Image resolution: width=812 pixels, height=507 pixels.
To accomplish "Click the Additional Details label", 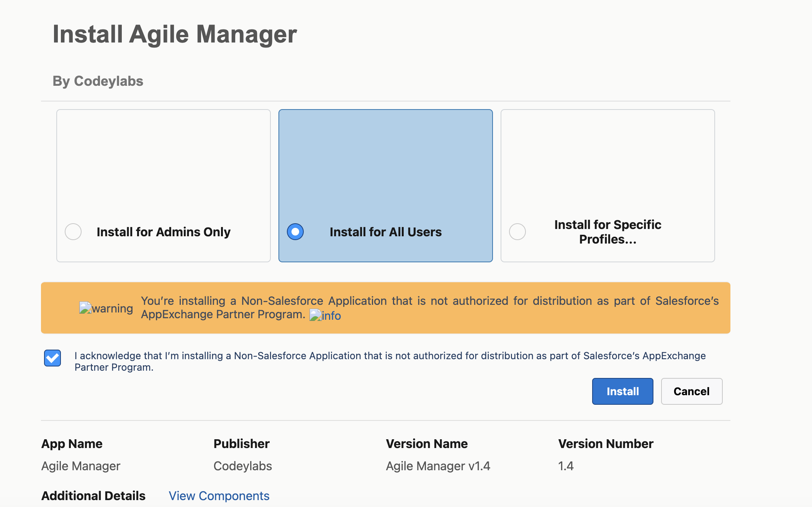I will coord(93,496).
